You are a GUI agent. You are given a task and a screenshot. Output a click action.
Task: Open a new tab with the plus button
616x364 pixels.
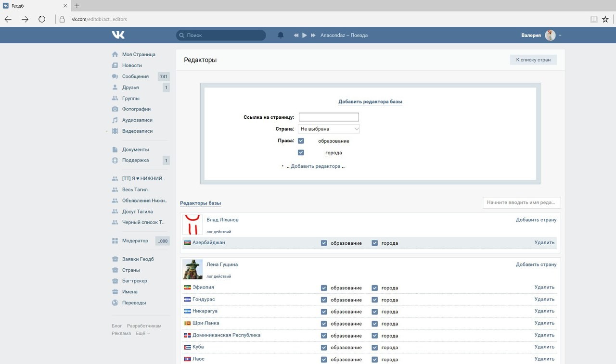77,6
